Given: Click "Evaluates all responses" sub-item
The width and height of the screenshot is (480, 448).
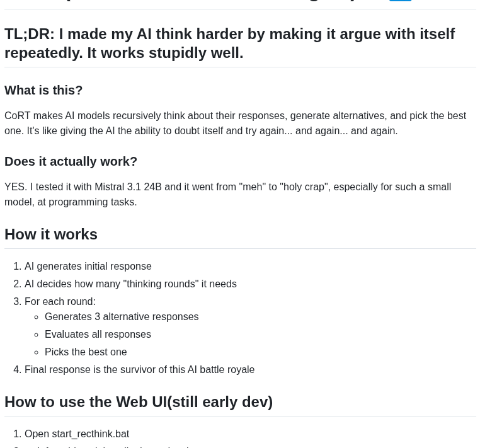Looking at the screenshot, I should 98,334.
